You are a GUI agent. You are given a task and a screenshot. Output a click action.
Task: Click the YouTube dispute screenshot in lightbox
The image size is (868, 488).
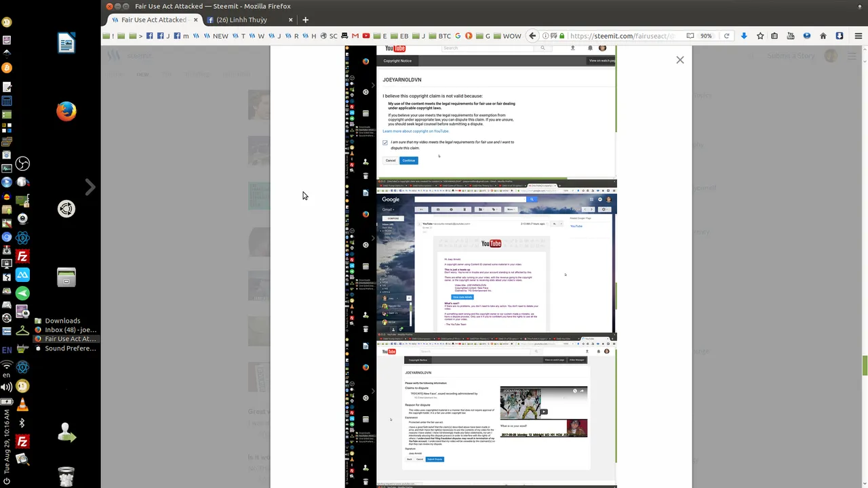click(x=481, y=409)
